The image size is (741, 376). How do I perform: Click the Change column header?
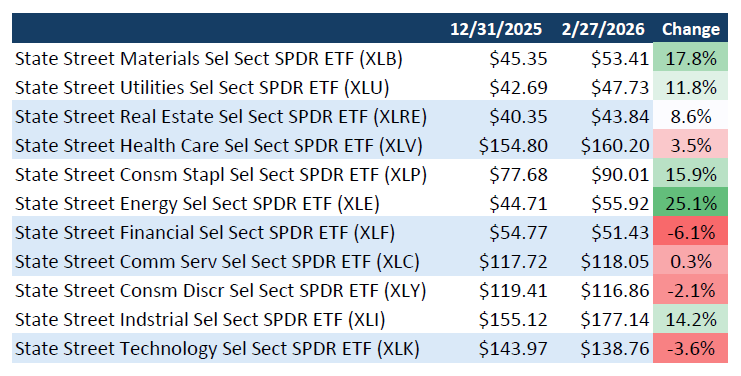pyautogui.click(x=690, y=29)
